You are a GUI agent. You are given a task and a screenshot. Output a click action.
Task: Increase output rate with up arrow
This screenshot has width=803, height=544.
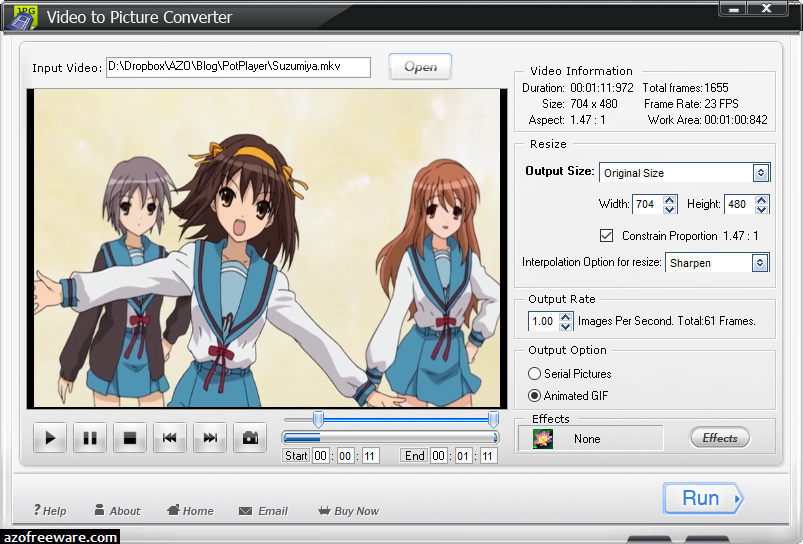[565, 317]
